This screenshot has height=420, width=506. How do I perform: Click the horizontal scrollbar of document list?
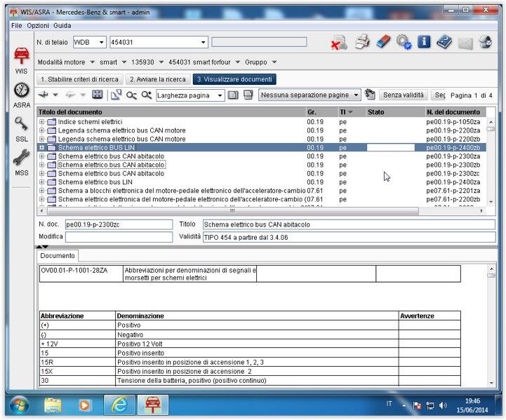tap(232, 211)
